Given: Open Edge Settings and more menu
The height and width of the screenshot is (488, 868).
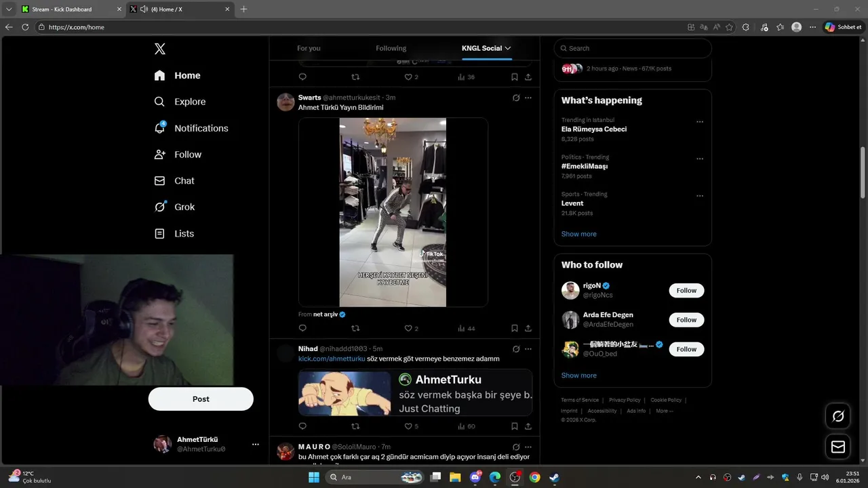Looking at the screenshot, I should tap(812, 27).
